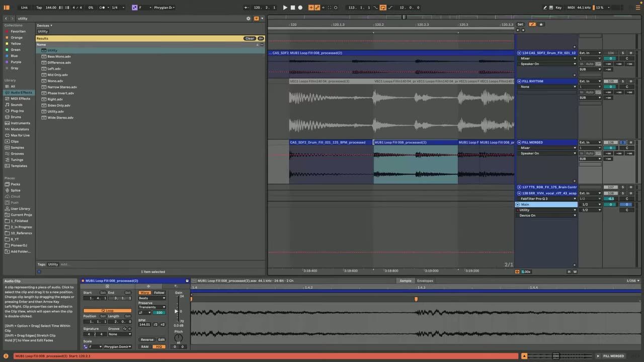This screenshot has height=362, width=644.
Task: Select Audio Effects in the Library
Action: pos(19,93)
